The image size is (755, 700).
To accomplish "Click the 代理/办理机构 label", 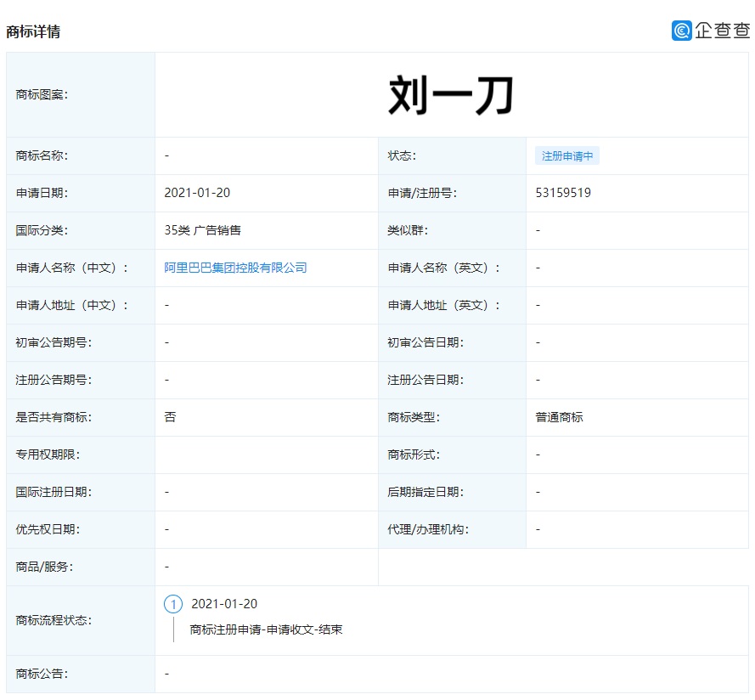I will pyautogui.click(x=428, y=529).
